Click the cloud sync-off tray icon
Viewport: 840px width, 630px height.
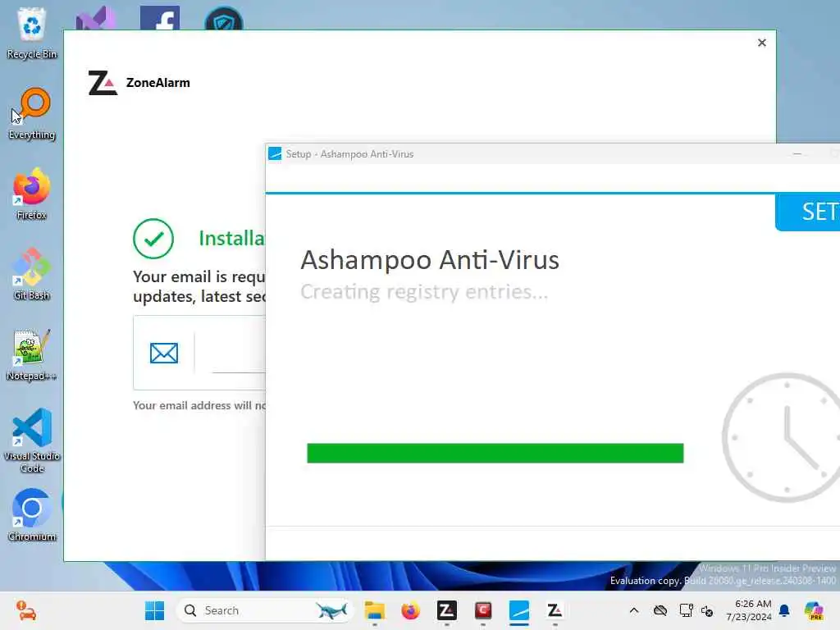[x=660, y=610]
